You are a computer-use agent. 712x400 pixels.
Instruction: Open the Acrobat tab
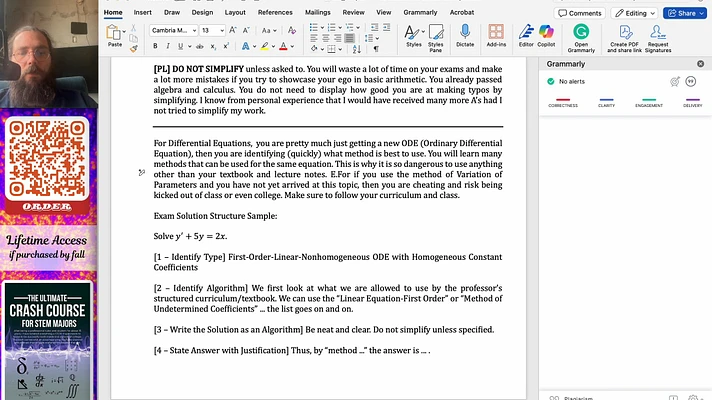coord(461,12)
